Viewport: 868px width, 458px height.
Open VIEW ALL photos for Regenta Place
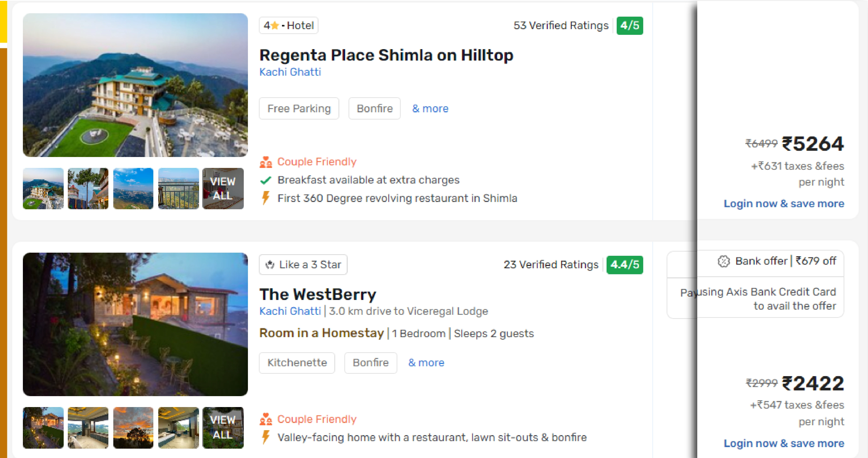click(223, 189)
